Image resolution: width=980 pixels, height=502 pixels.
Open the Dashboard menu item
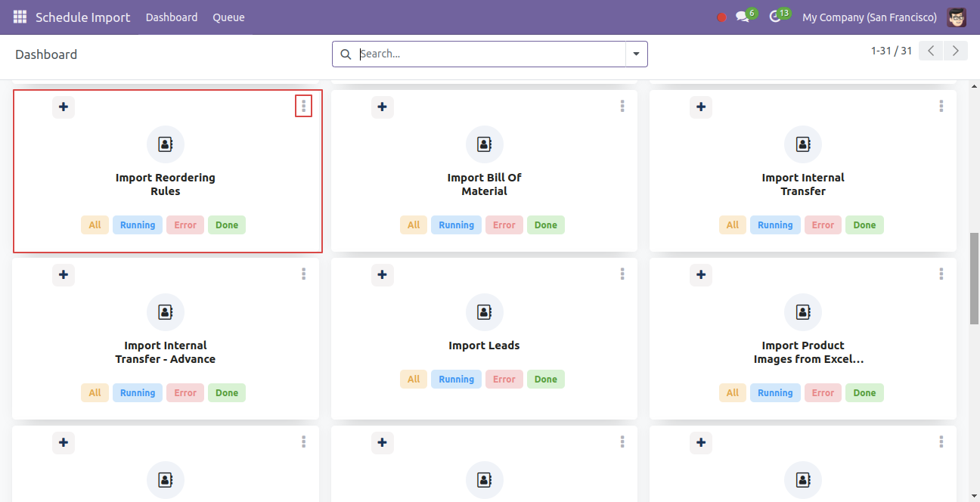[172, 17]
